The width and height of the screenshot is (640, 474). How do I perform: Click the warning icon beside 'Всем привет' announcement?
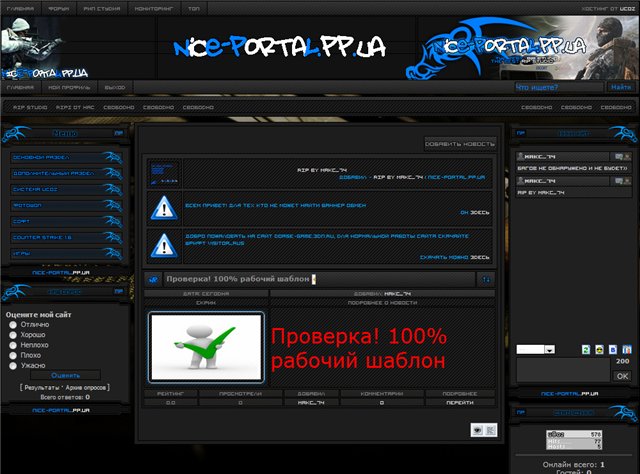point(164,208)
